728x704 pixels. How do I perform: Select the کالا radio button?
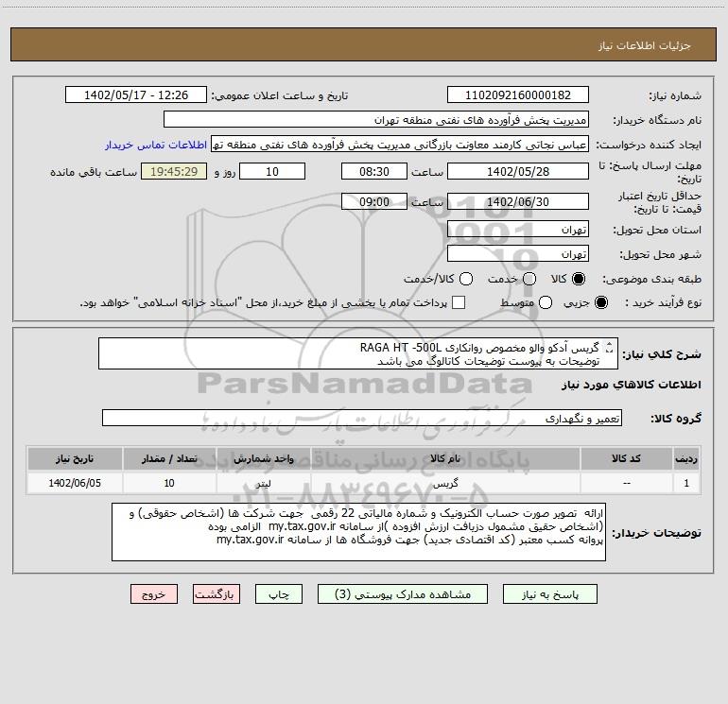point(579,279)
